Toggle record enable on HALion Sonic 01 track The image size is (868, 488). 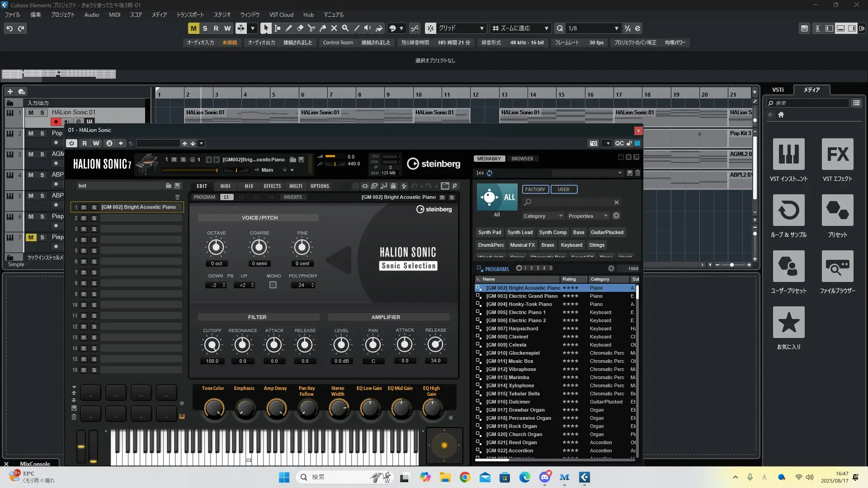56,122
